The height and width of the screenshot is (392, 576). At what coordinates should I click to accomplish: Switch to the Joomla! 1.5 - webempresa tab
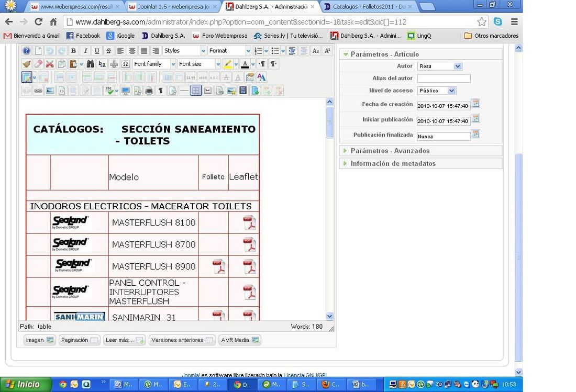pos(173,7)
